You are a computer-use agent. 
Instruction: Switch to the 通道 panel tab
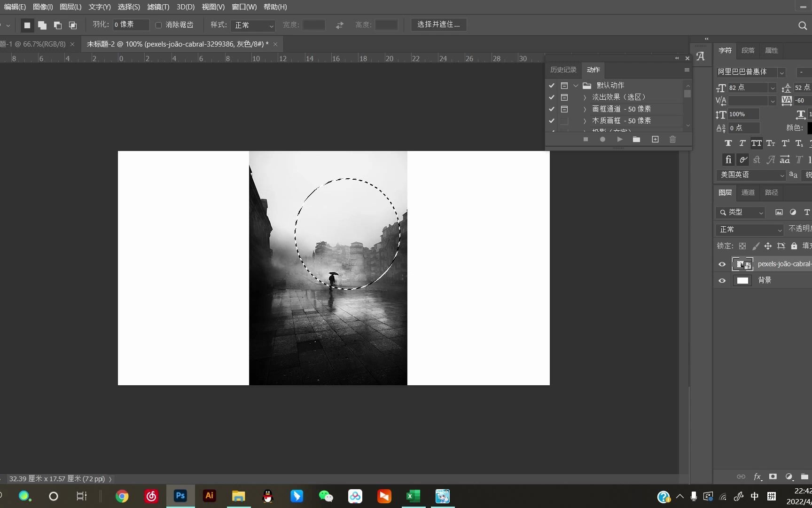[748, 192]
